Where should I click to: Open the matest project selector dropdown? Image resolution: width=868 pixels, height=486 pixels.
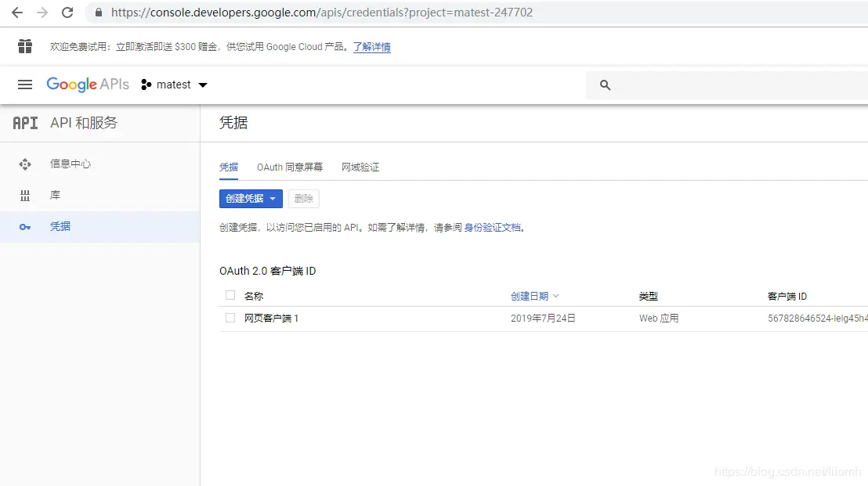[x=175, y=85]
